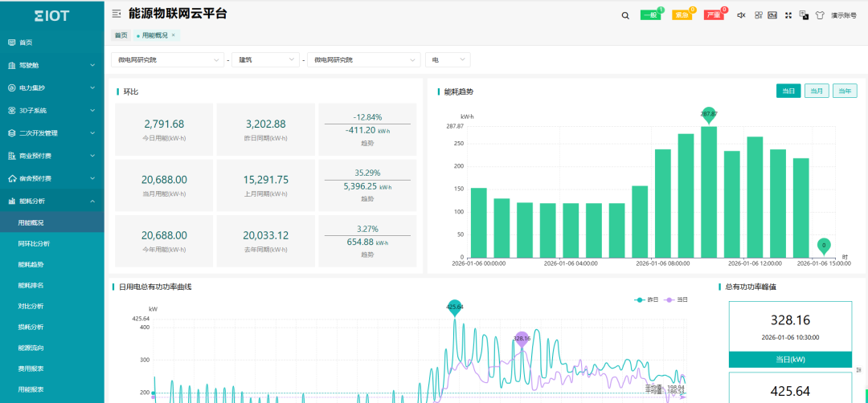Image resolution: width=868 pixels, height=403 pixels.
Task: Open the search magnifier in the header
Action: [x=625, y=14]
